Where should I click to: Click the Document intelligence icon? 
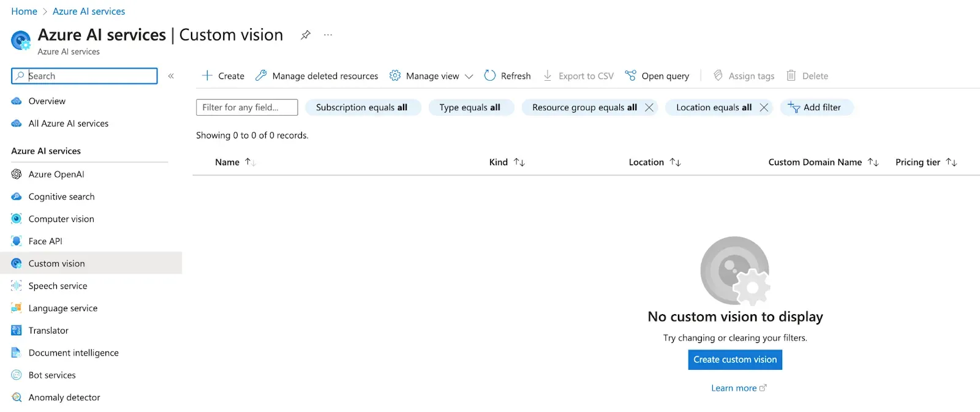pyautogui.click(x=17, y=353)
